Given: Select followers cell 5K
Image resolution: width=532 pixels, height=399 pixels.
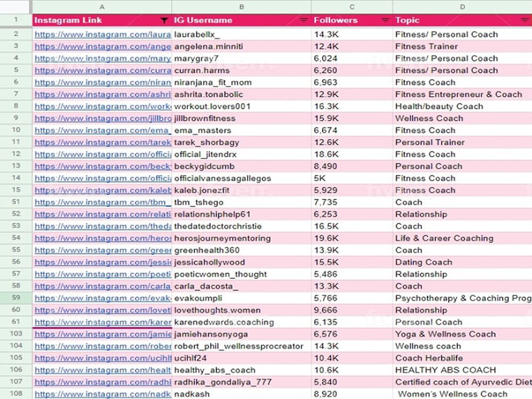Looking at the screenshot, I should pos(352,178).
